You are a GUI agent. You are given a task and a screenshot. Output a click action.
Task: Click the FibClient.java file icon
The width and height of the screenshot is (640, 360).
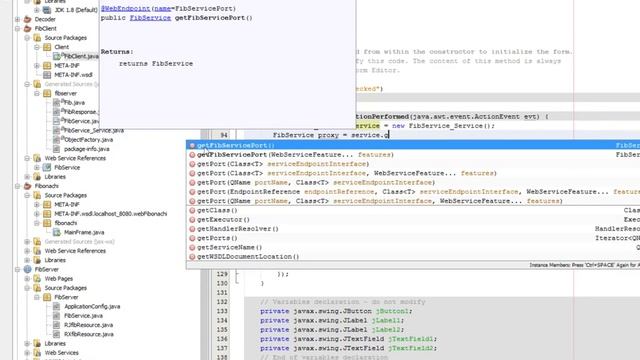[x=57, y=56]
